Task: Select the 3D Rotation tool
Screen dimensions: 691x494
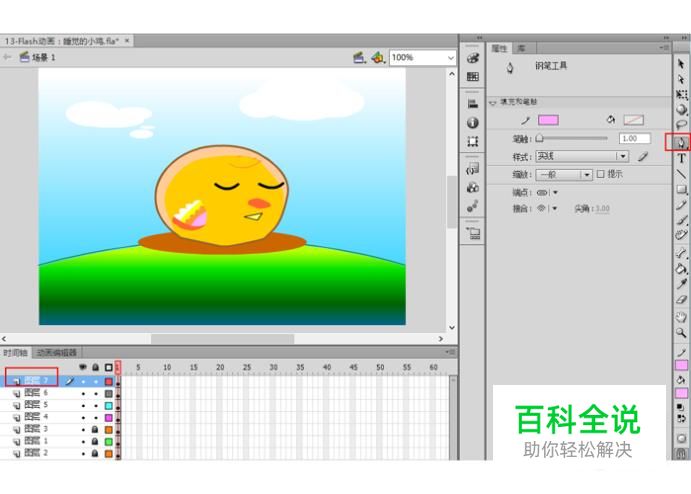Action: (681, 109)
